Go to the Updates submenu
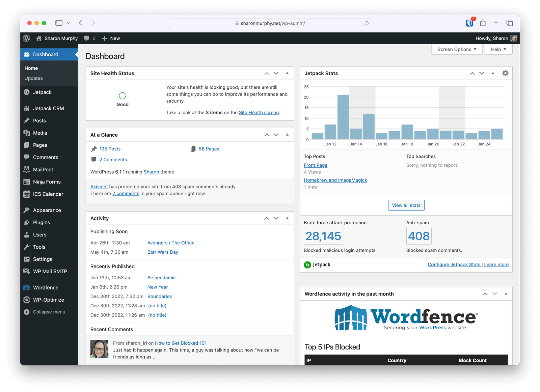The width and height of the screenshot is (540, 392). click(x=34, y=78)
